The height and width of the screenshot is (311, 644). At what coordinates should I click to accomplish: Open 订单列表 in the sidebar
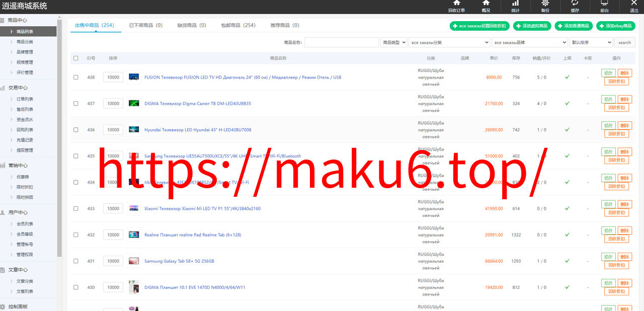coord(25,99)
